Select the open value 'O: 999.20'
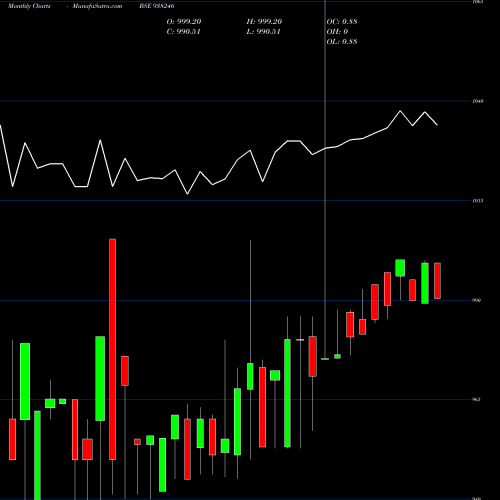 point(184,21)
